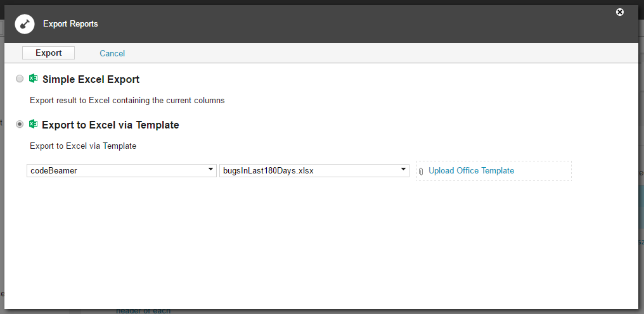Select Export to Excel via Template radio
Image resolution: width=644 pixels, height=314 pixels.
point(20,124)
